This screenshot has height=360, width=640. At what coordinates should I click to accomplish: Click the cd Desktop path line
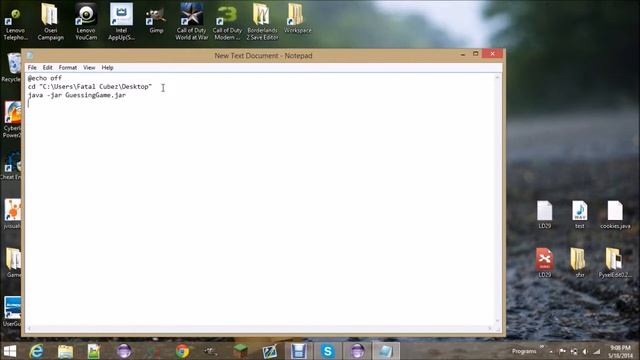90,87
